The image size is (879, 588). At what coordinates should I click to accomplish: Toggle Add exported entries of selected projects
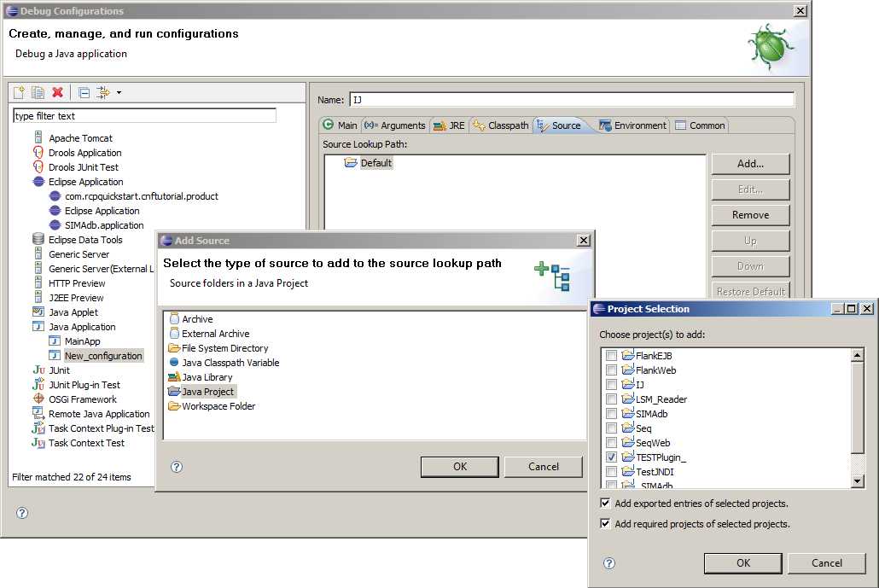click(605, 503)
